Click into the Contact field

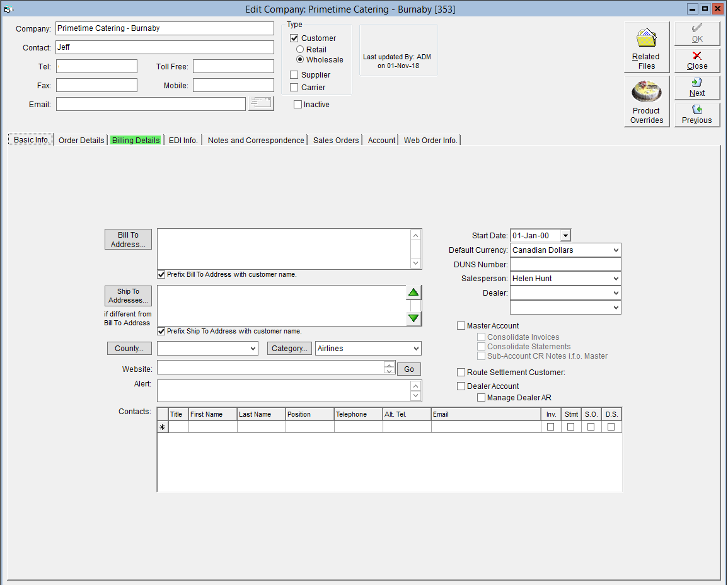point(165,47)
